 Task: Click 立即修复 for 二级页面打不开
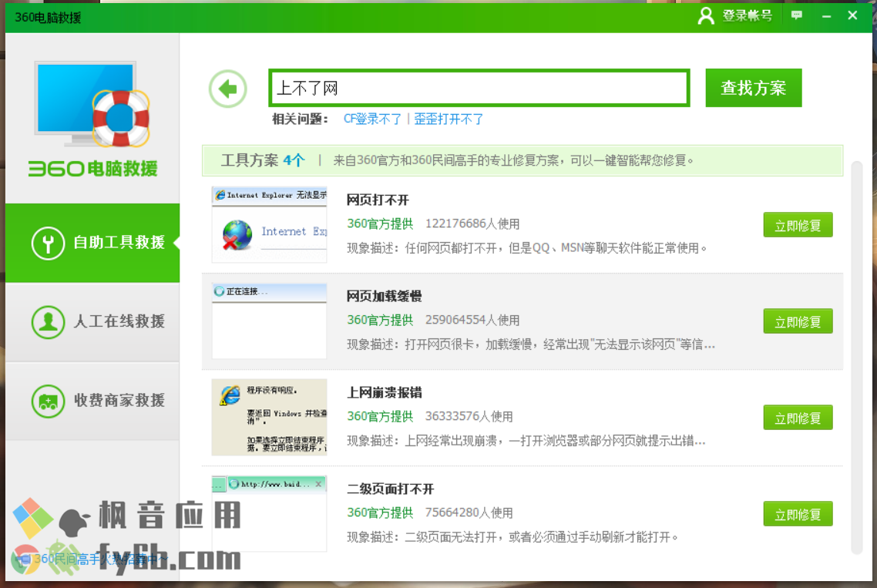[x=798, y=514]
